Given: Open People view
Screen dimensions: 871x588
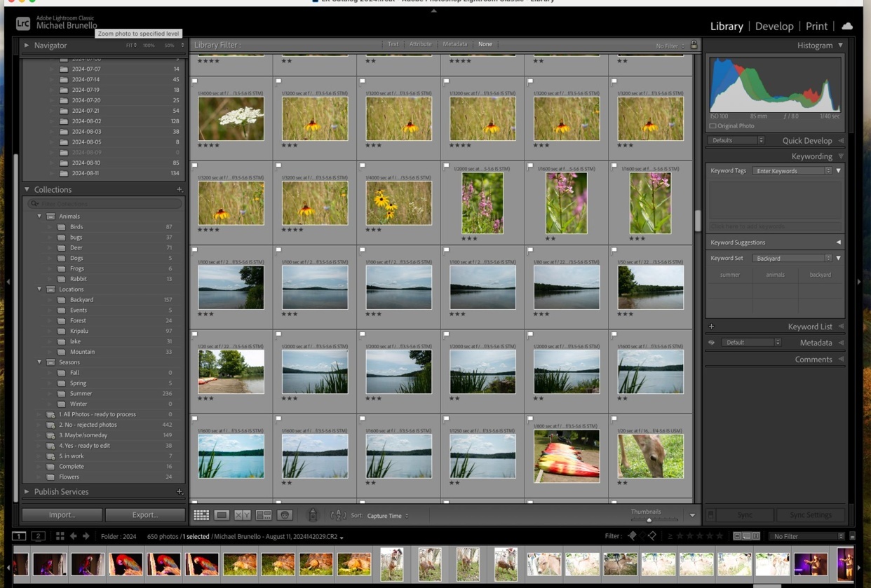Looking at the screenshot, I should [x=285, y=515].
